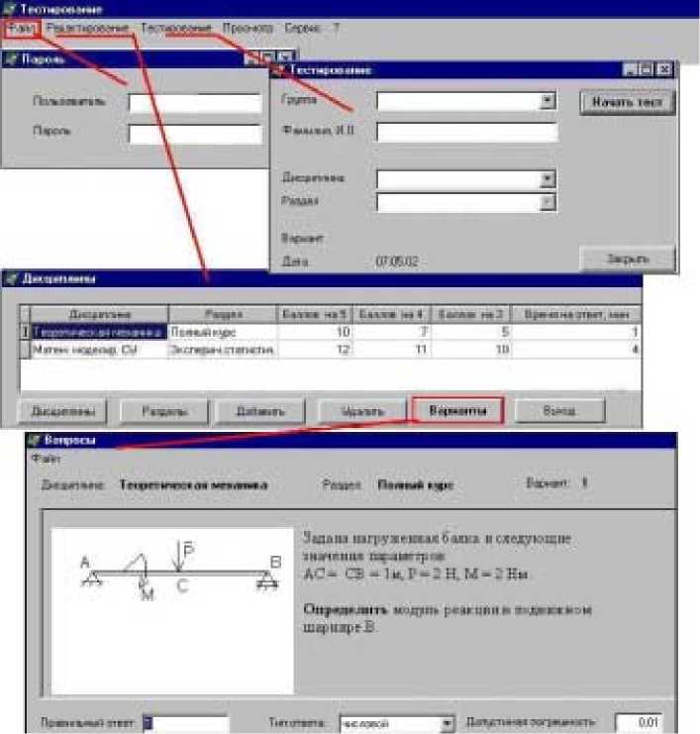Viewport: 700px width, 734px height.
Task: Click the Время на ответ column header
Action: 576,314
